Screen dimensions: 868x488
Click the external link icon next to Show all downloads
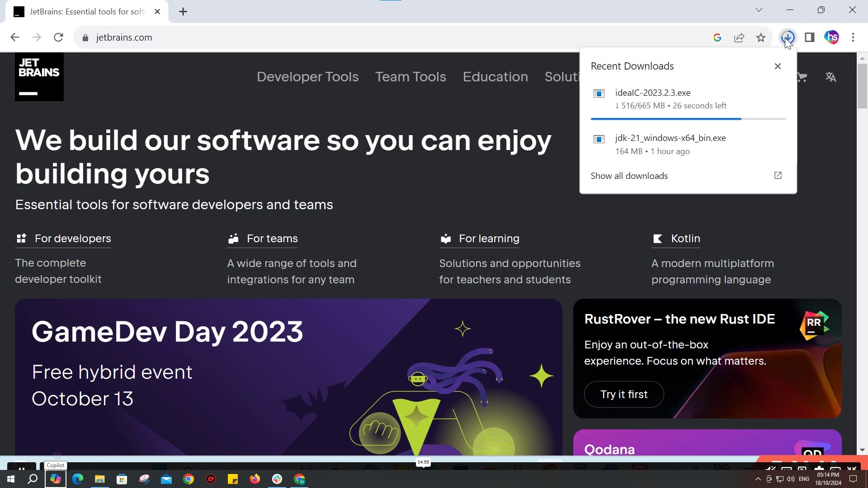pos(778,175)
